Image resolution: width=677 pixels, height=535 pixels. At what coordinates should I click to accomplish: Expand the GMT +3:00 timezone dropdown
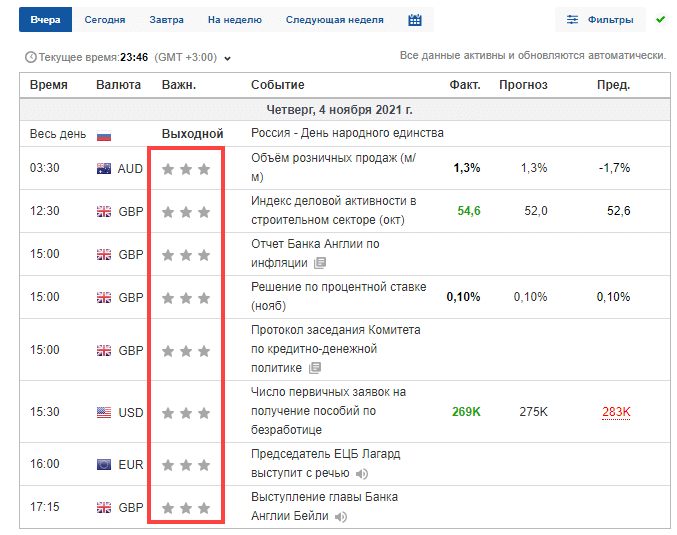click(228, 59)
